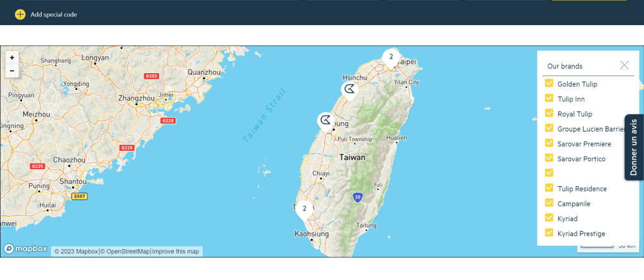Viewport: 644px width, 280px height.
Task: Uncheck the Sarovar Premiere checkbox
Action: coord(549,143)
